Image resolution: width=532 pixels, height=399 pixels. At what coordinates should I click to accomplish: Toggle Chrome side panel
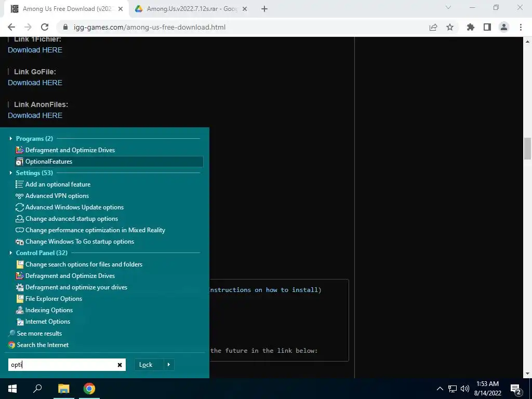tap(487, 27)
